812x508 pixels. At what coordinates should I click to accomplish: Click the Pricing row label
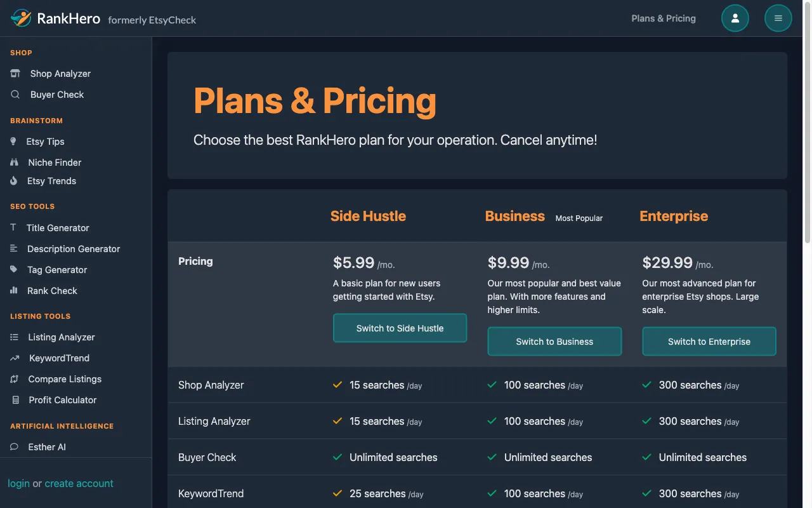195,261
